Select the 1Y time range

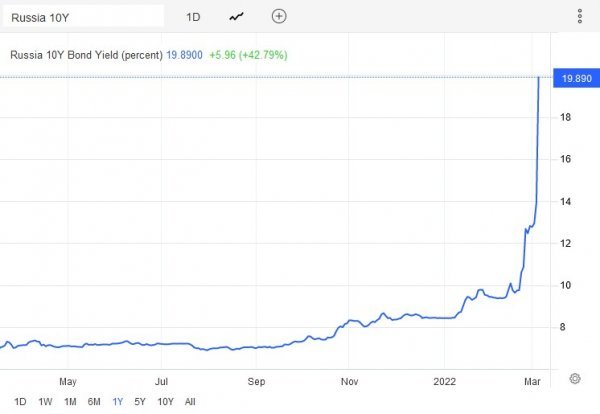point(118,402)
